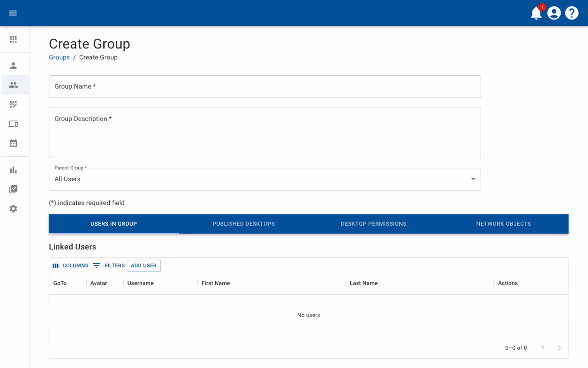Navigate back via the Groups breadcrumb link
Image resolution: width=588 pixels, height=368 pixels.
(x=59, y=57)
